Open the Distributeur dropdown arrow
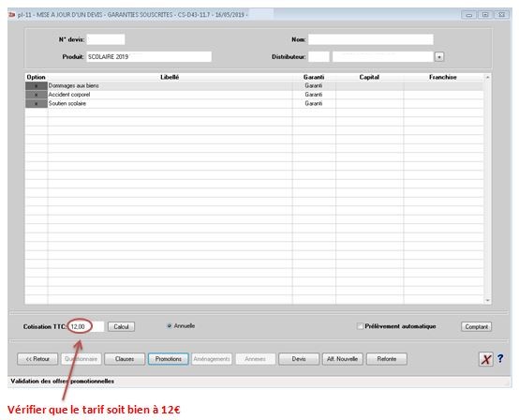 tap(439, 57)
